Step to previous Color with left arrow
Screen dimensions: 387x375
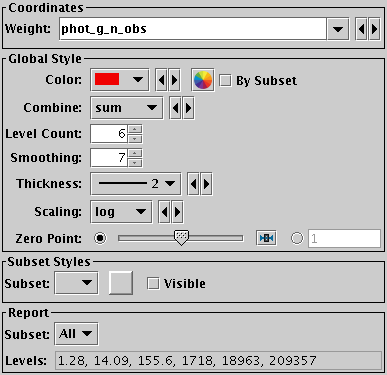click(162, 80)
